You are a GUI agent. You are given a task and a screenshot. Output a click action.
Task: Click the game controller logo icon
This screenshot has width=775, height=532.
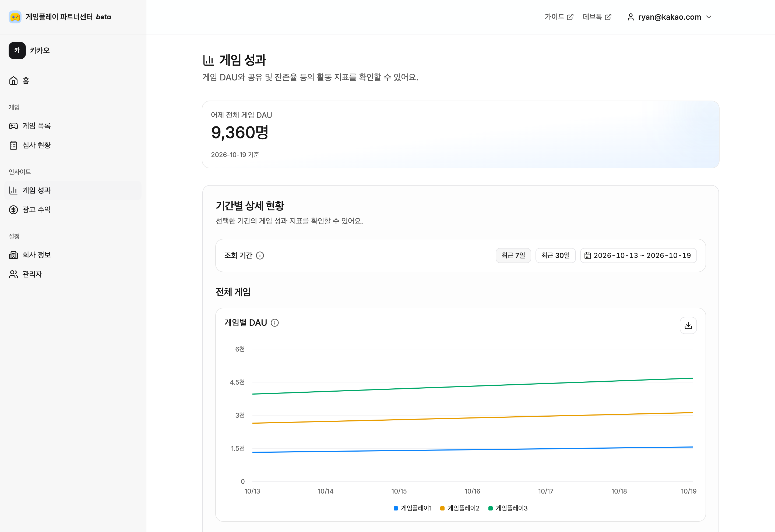tap(15, 17)
